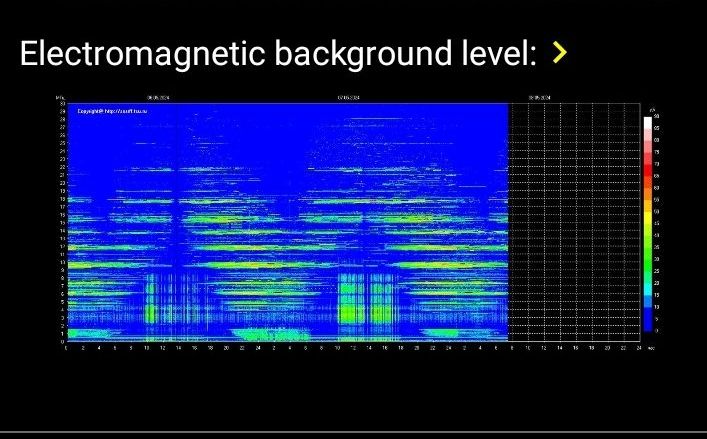Select the 33 Hz label atop the frequency axis
The height and width of the screenshot is (439, 707).
(61, 104)
